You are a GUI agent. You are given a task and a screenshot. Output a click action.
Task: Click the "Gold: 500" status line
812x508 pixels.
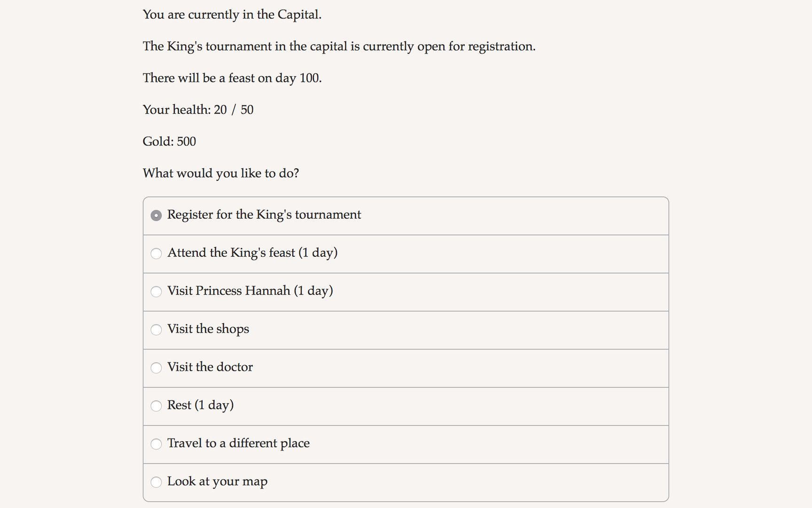click(x=169, y=142)
